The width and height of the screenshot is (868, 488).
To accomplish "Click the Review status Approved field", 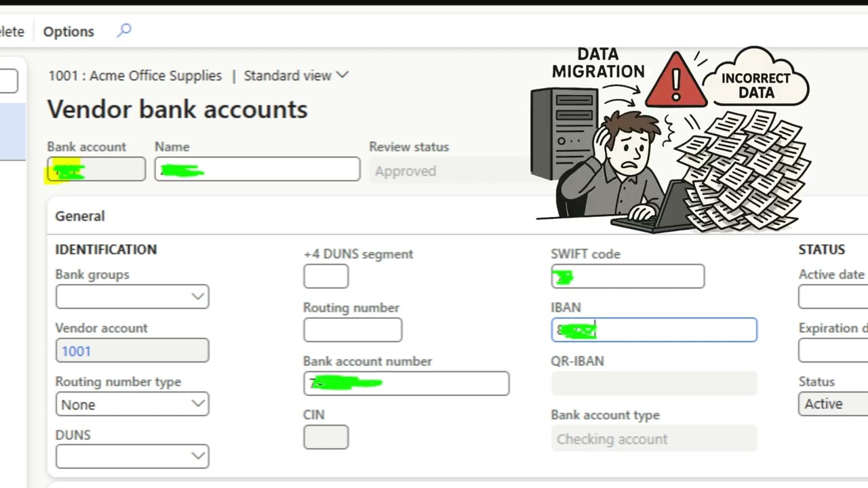I will (x=451, y=171).
